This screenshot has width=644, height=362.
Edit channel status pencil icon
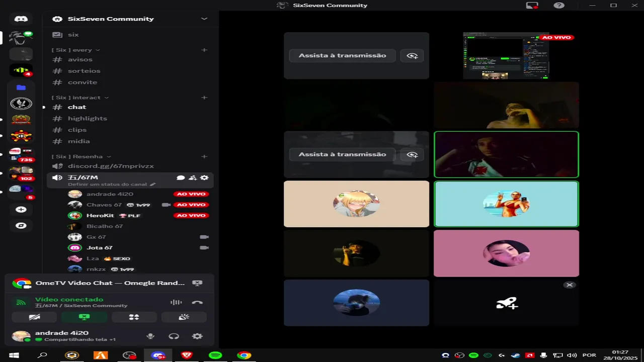[x=153, y=185]
